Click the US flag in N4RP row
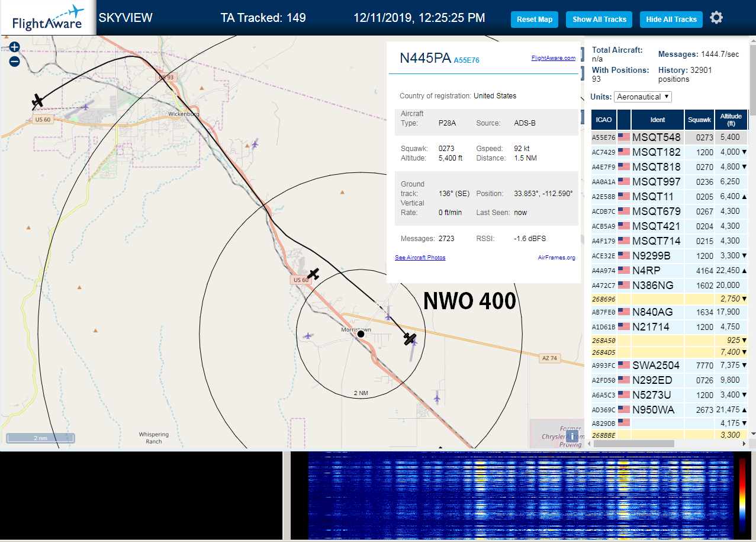The height and width of the screenshot is (542, 756). click(x=624, y=270)
